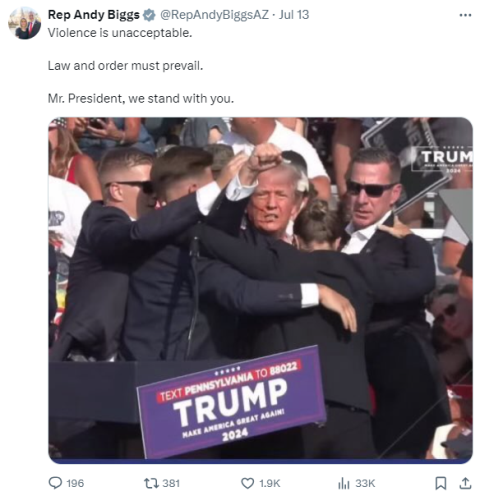The height and width of the screenshot is (496, 480).
Task: Open the three-dot more options menu
Action: tap(465, 15)
